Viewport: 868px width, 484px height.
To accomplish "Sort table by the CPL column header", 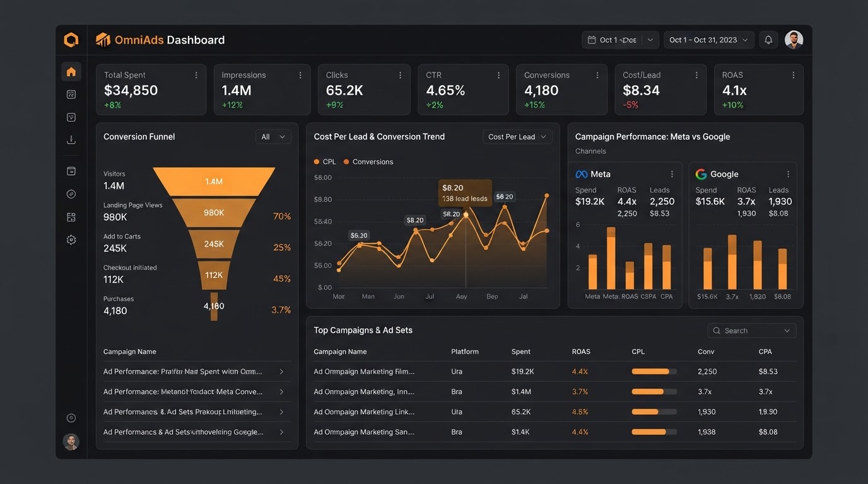I will [640, 352].
